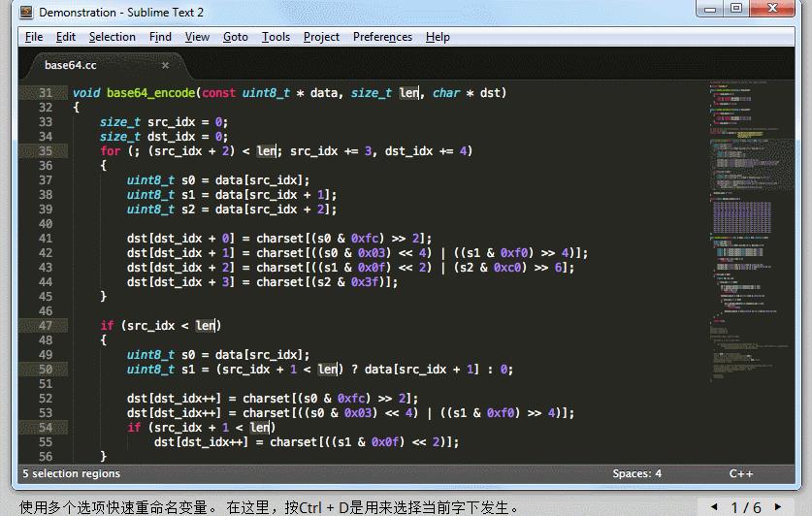Open the Preferences menu

click(382, 37)
